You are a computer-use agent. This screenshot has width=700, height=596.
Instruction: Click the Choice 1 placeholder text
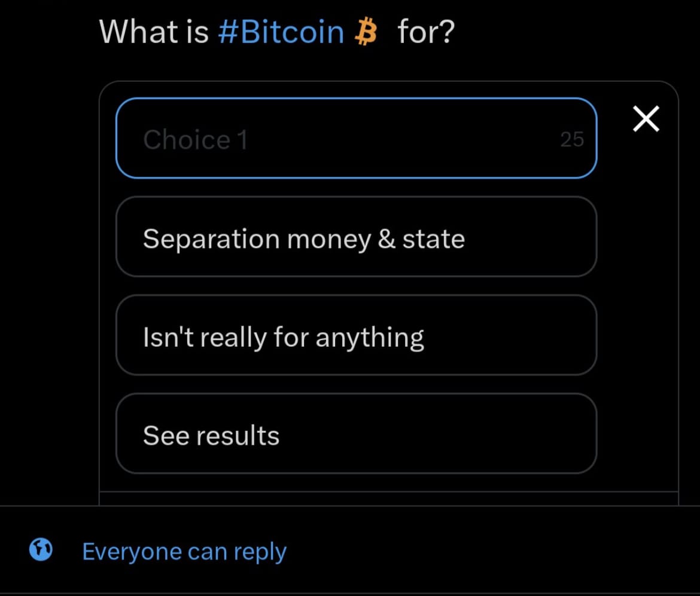[x=195, y=139]
